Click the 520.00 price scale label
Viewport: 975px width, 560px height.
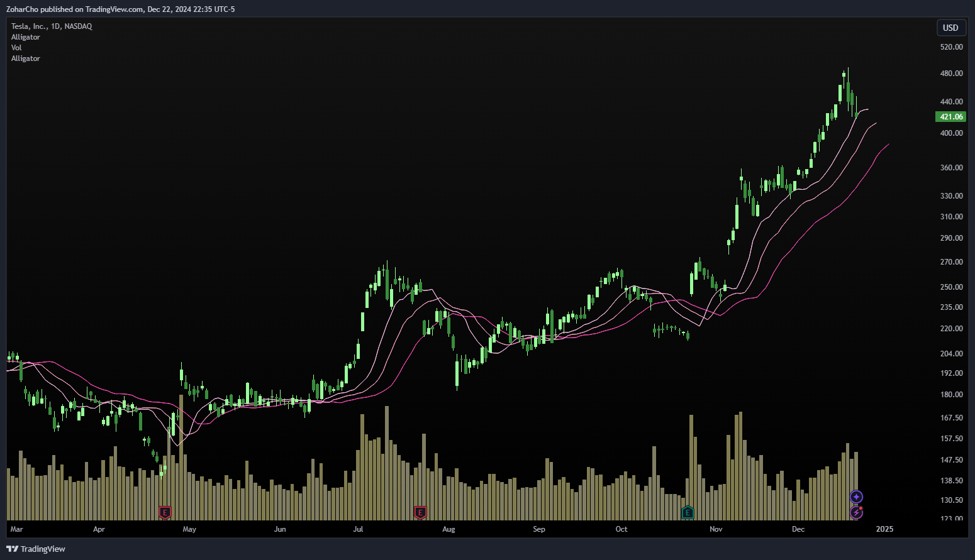pos(951,47)
